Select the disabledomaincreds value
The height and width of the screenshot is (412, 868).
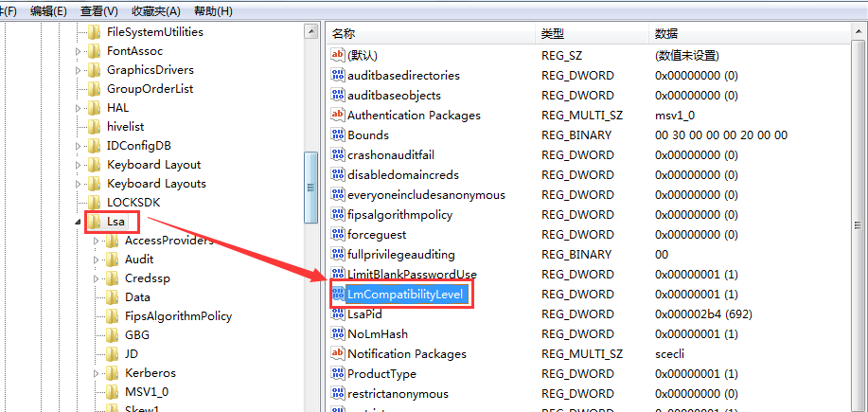(x=403, y=174)
